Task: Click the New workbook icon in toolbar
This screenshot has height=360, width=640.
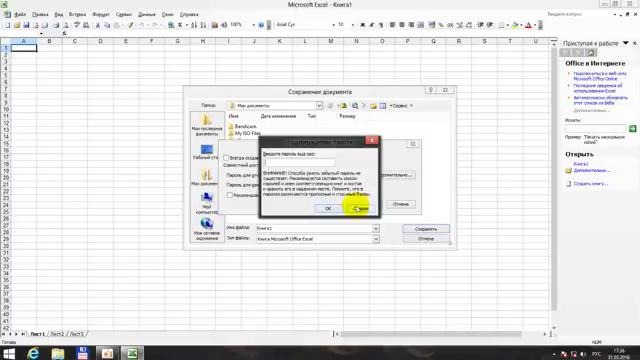Action: coord(7,25)
